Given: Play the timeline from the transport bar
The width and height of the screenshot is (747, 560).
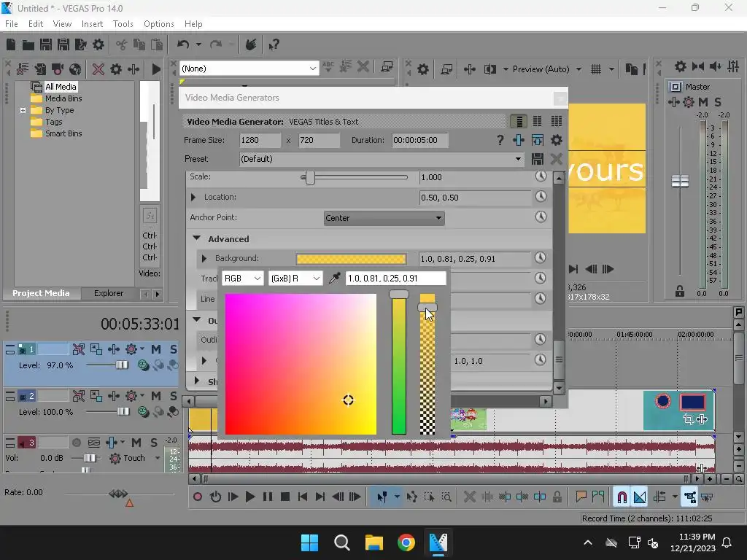Looking at the screenshot, I should [249, 497].
